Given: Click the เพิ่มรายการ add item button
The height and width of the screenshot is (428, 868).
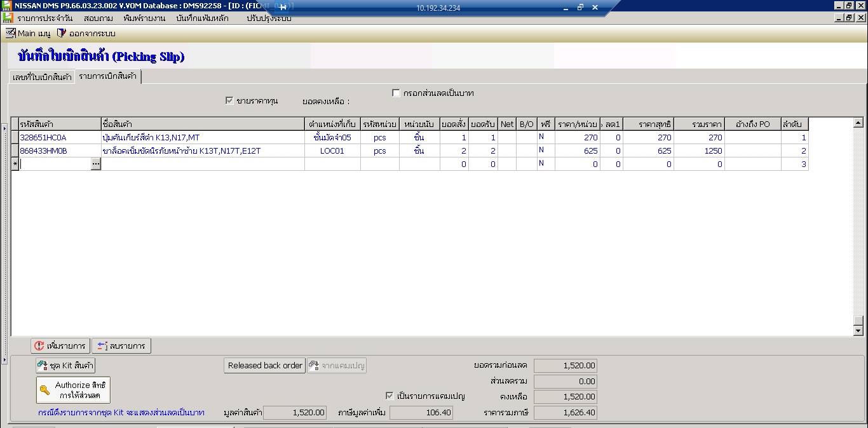Looking at the screenshot, I should coord(60,346).
